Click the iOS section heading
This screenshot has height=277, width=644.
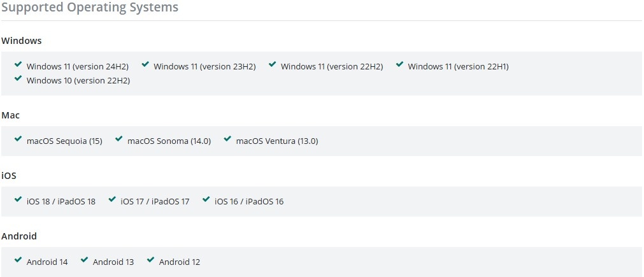coord(9,176)
